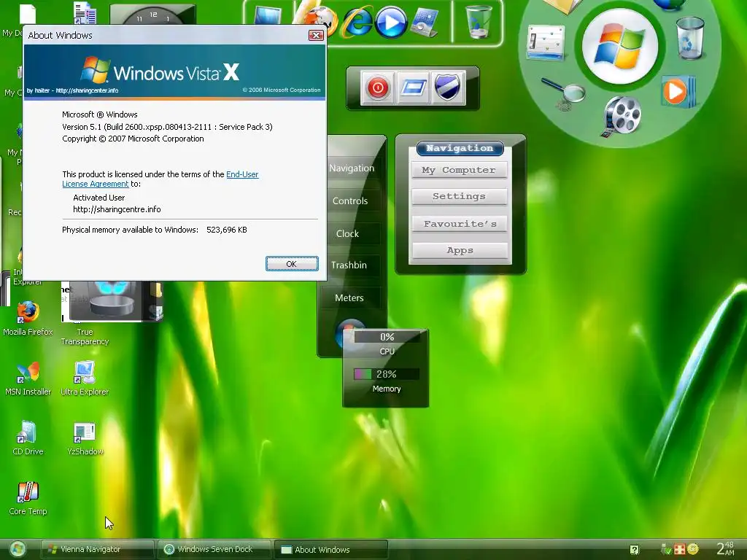Click the Memory 28% meter bar
Viewport: 747px width, 560px height.
point(387,374)
